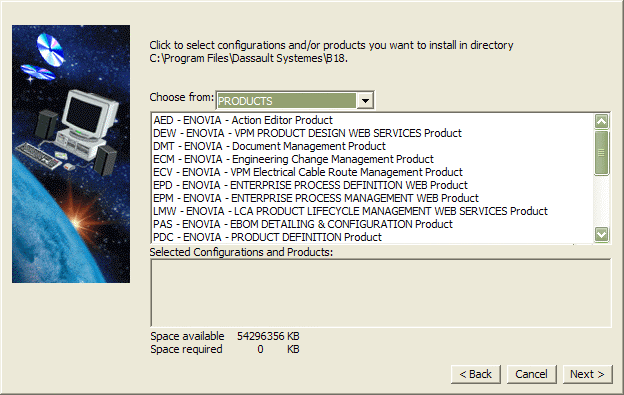Click the product list scroll up arrow
Image resolution: width=624 pixels, height=395 pixels.
[x=601, y=121]
